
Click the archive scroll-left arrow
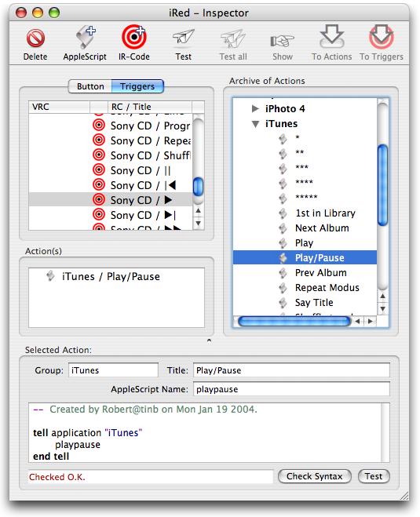coord(358,321)
